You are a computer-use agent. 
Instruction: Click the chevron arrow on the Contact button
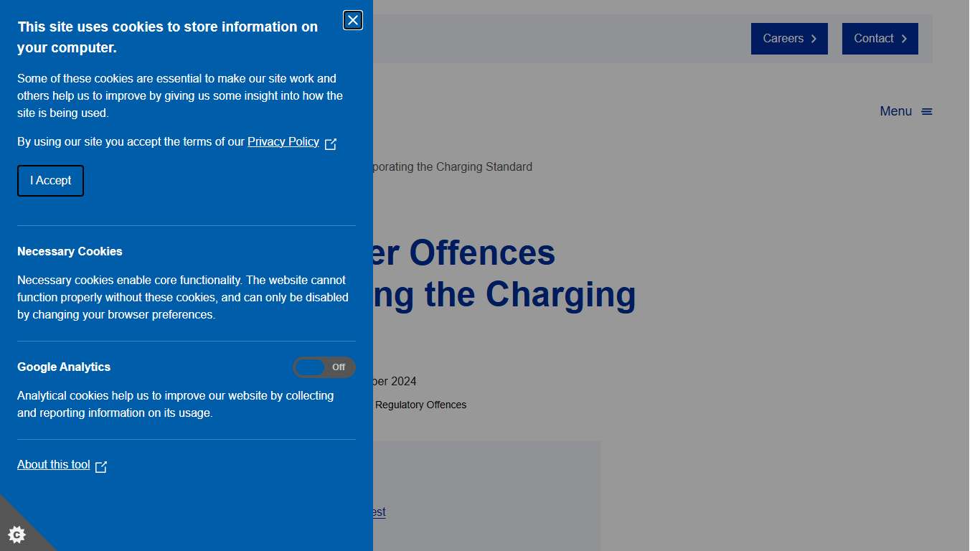(905, 38)
